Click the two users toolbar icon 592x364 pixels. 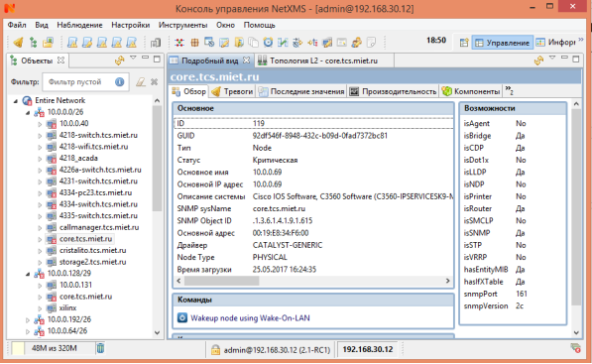tap(356, 43)
